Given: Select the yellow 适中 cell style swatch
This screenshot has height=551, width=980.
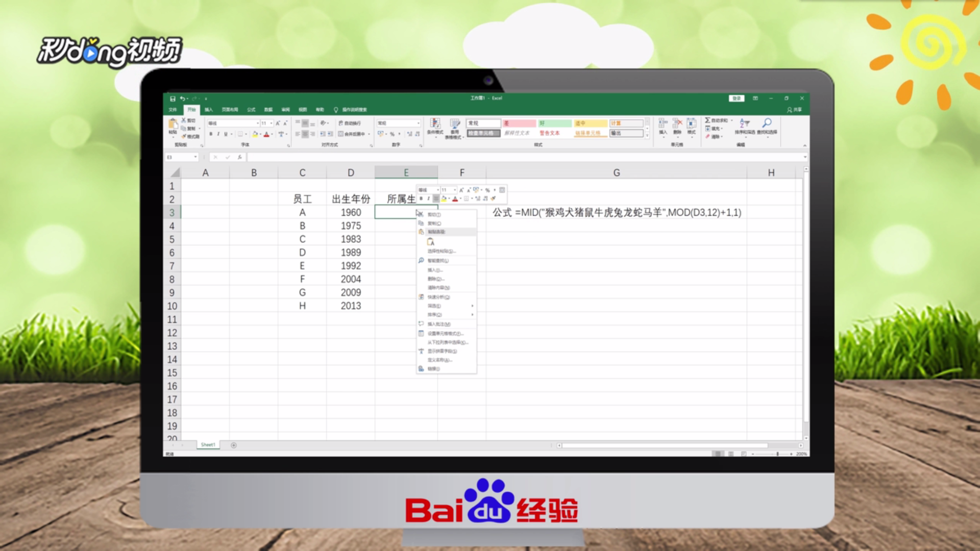Looking at the screenshot, I should (590, 123).
